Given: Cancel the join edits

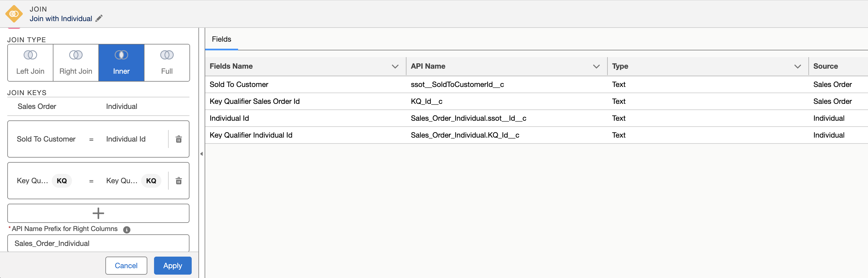Looking at the screenshot, I should [126, 266].
